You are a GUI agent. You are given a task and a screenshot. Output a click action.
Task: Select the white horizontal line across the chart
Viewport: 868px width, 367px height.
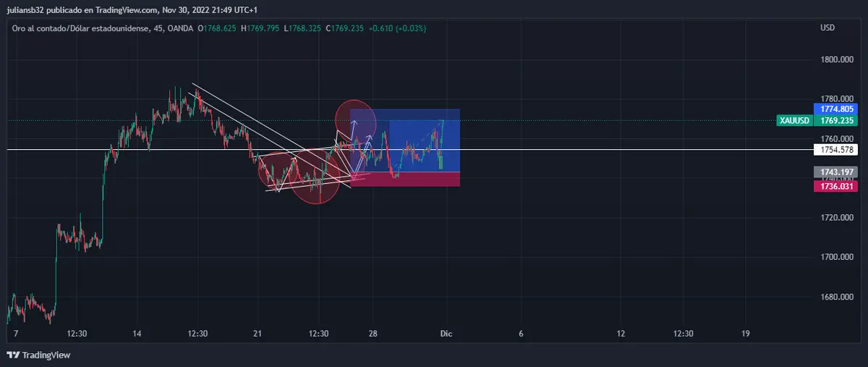coord(579,150)
